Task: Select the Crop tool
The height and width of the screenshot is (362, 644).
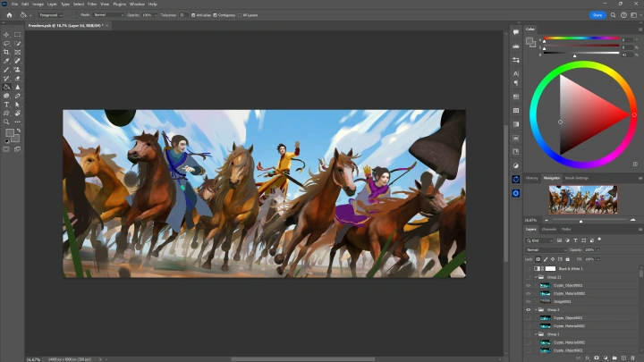Action: pyautogui.click(x=6, y=52)
